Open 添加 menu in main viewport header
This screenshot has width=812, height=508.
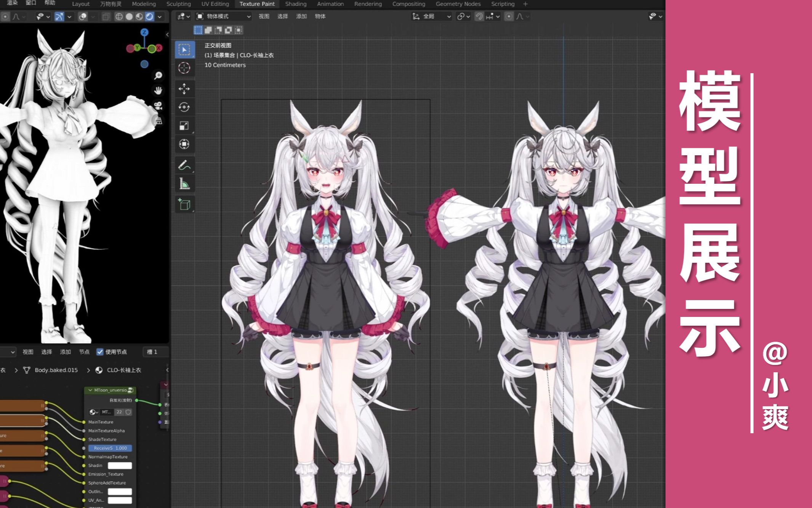[301, 16]
